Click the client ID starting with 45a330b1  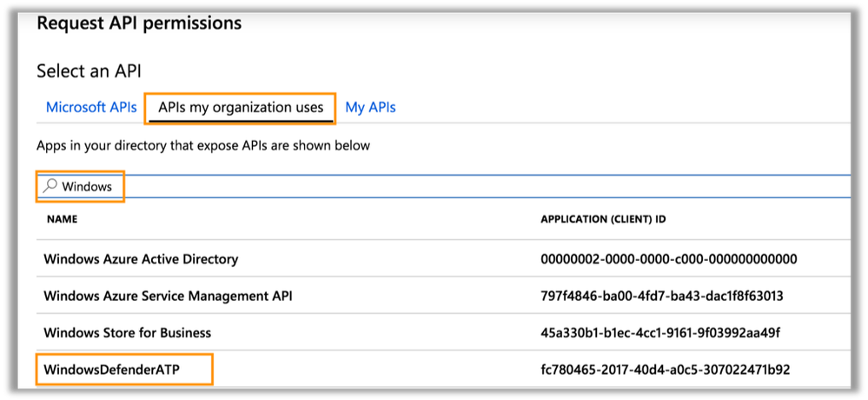(659, 332)
